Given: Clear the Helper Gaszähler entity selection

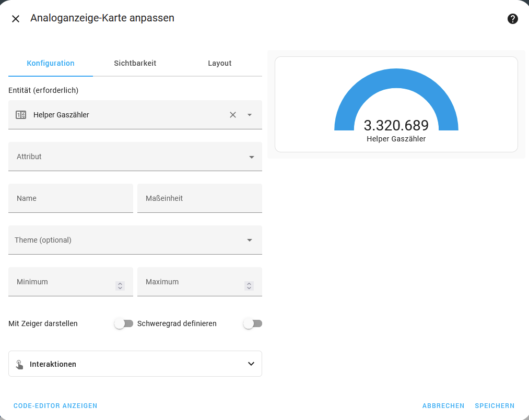Looking at the screenshot, I should (233, 115).
